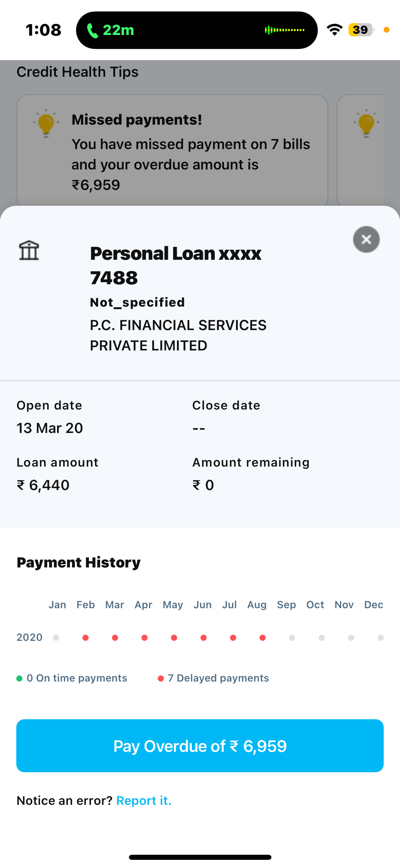Tap the second tip card lightbulb icon
The width and height of the screenshot is (400, 868).
pyautogui.click(x=366, y=123)
